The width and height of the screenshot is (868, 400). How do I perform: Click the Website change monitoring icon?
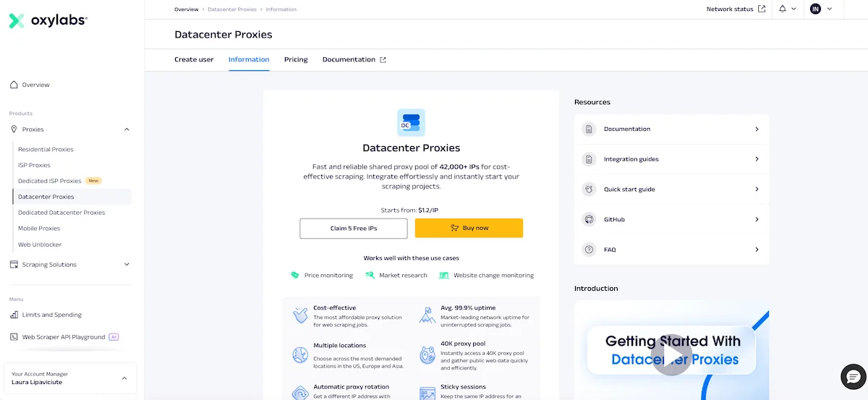coord(443,275)
